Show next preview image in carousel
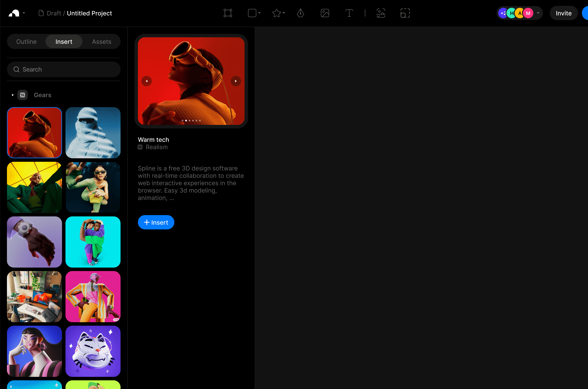 [236, 81]
